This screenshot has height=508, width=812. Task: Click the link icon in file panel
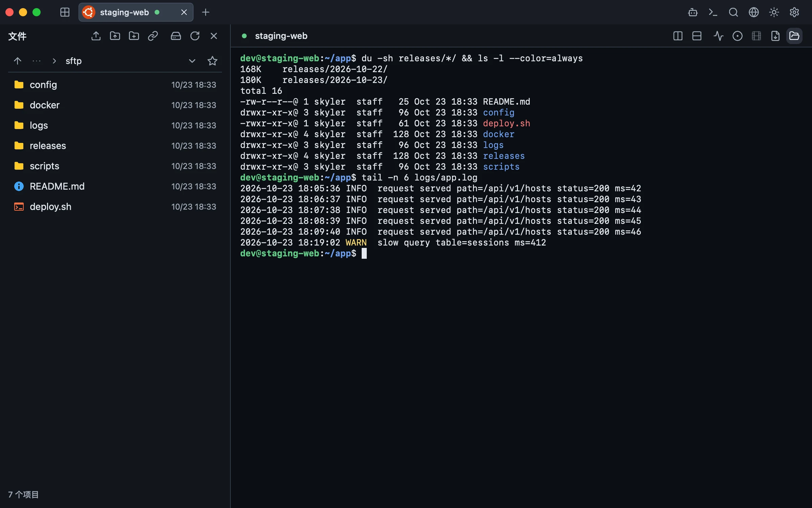(153, 36)
